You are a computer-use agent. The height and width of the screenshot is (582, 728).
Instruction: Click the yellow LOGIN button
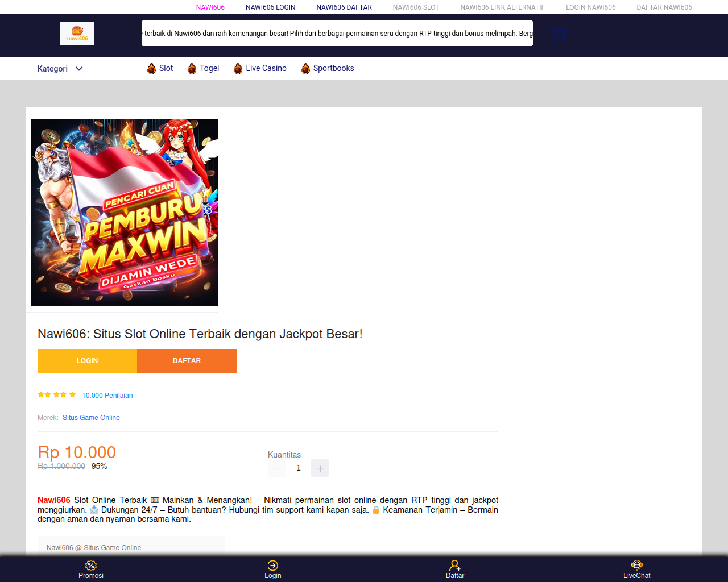[x=87, y=361]
